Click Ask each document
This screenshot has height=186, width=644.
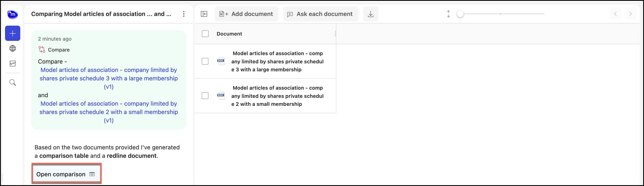(320, 14)
